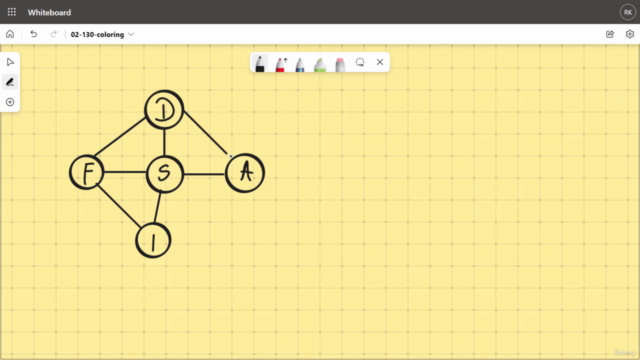Click the drawn node D
This screenshot has width=640, height=360.
[164, 110]
